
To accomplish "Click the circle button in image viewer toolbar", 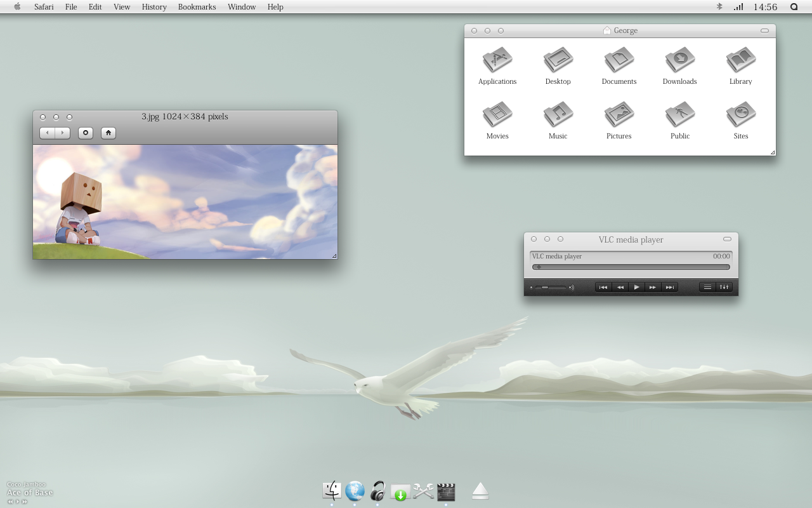I will [x=86, y=133].
